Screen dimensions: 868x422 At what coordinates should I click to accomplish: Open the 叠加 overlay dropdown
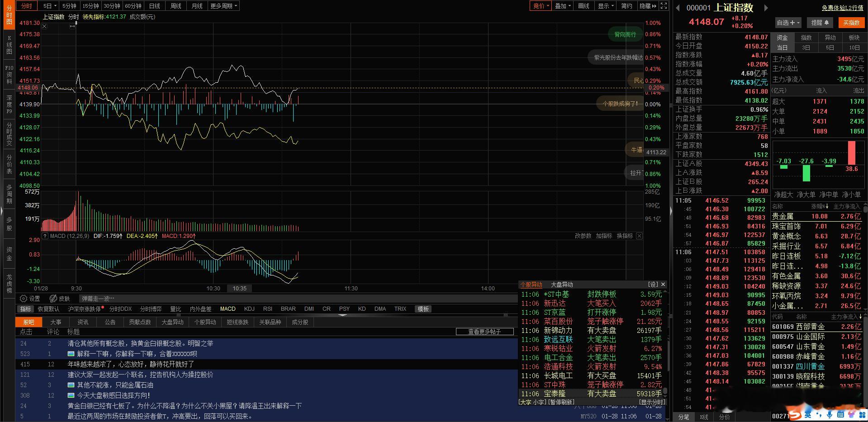click(x=563, y=6)
